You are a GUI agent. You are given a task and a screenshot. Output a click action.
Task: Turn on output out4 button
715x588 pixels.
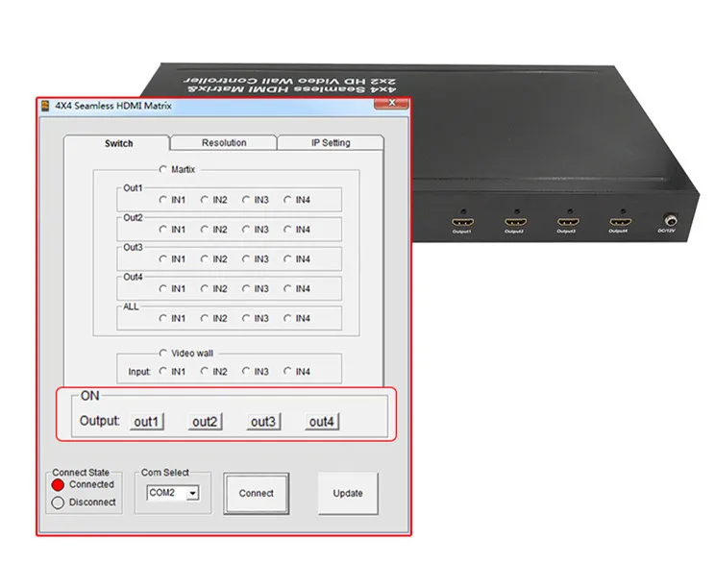pyautogui.click(x=322, y=422)
